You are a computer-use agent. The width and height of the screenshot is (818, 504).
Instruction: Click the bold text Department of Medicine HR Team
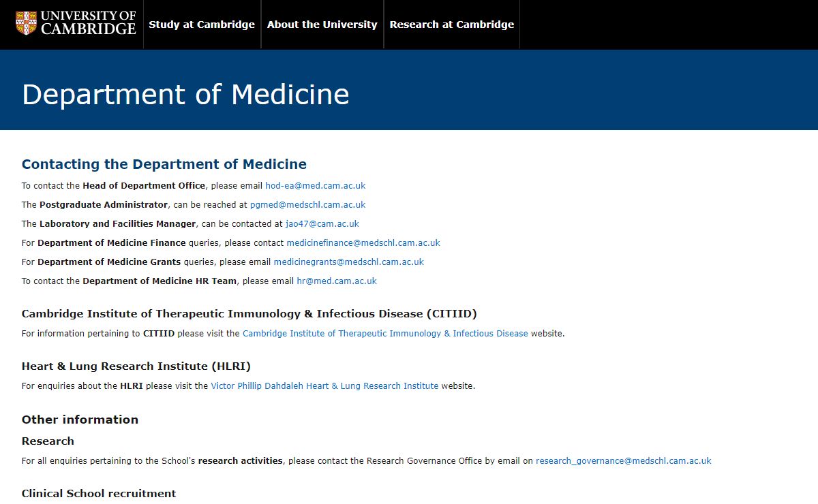(x=160, y=281)
